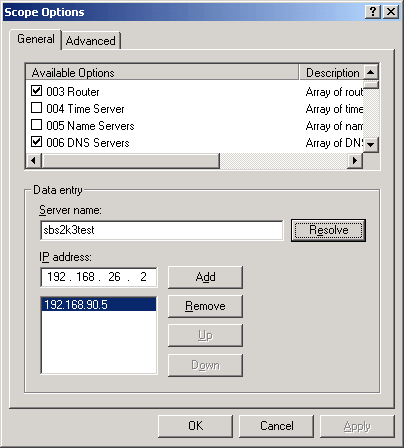
Task: Click into the Server name field
Action: (x=162, y=230)
